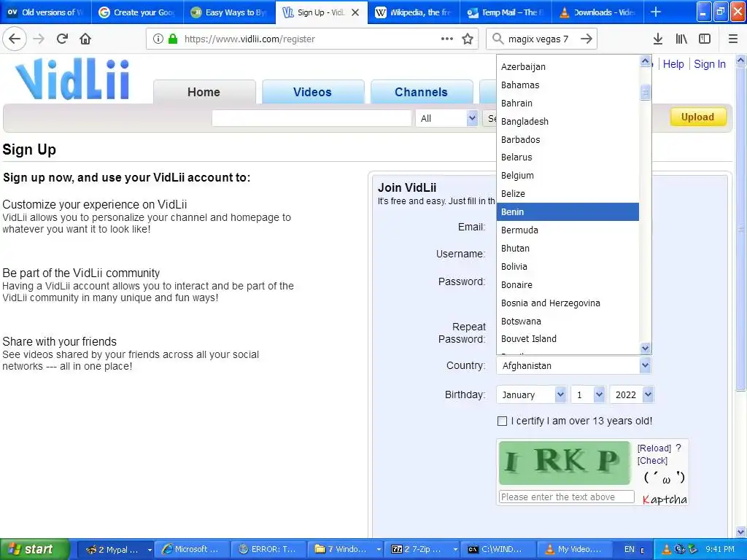Click the search go arrow

[x=587, y=39]
